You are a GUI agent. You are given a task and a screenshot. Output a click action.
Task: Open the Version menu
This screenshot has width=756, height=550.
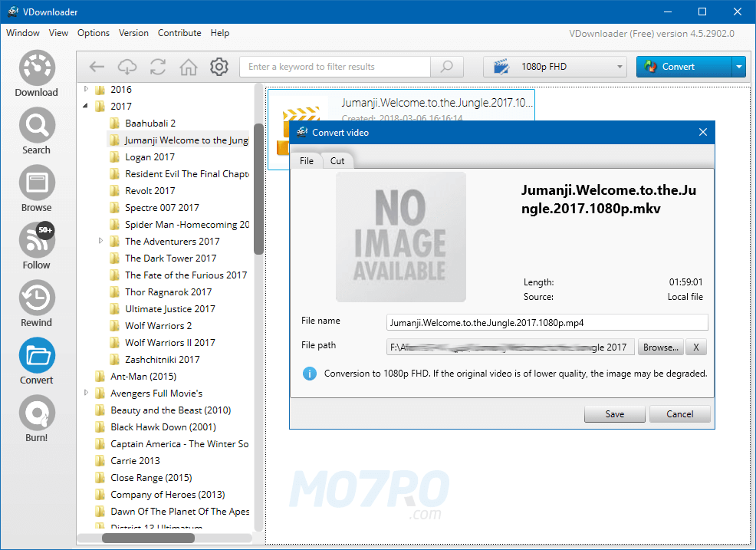coord(133,33)
